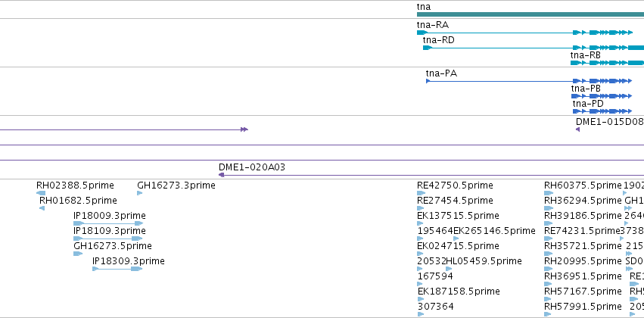Click the DME1-015D08 arrow marker

click(x=578, y=129)
